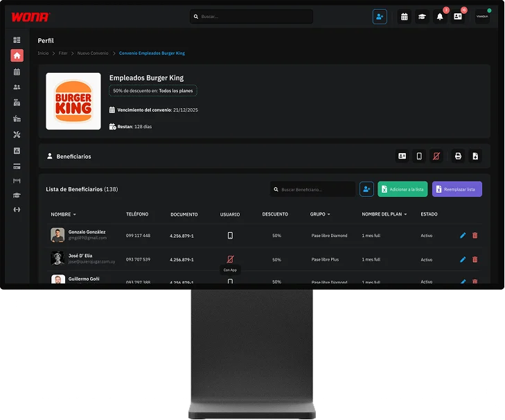Click Pase libre Diamond in Gonzalo's row
This screenshot has width=505, height=420.
point(329,236)
